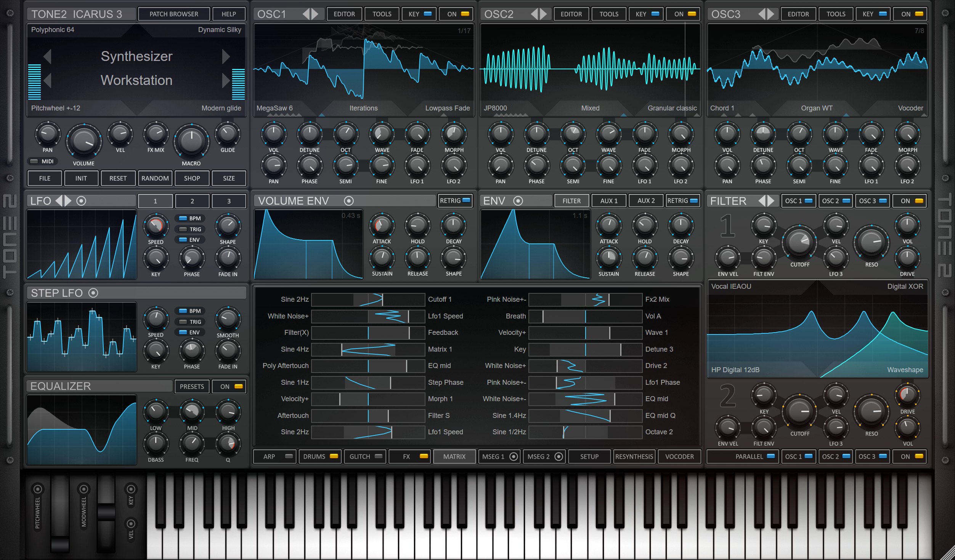Toggle LFO BPM sync switch
The width and height of the screenshot is (955, 560).
[x=183, y=218]
